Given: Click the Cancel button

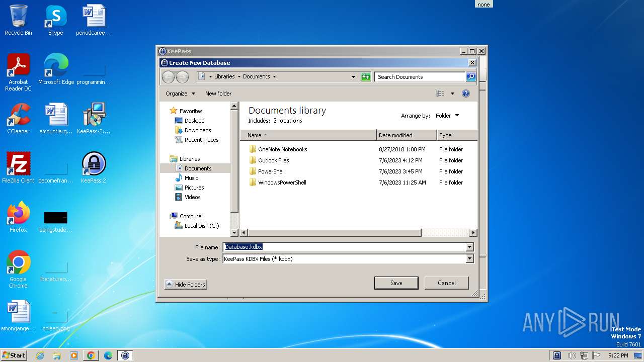Looking at the screenshot, I should pyautogui.click(x=447, y=283).
